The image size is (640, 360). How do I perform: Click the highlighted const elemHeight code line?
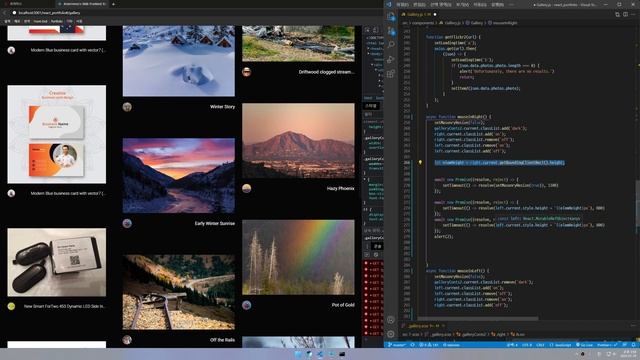point(499,162)
